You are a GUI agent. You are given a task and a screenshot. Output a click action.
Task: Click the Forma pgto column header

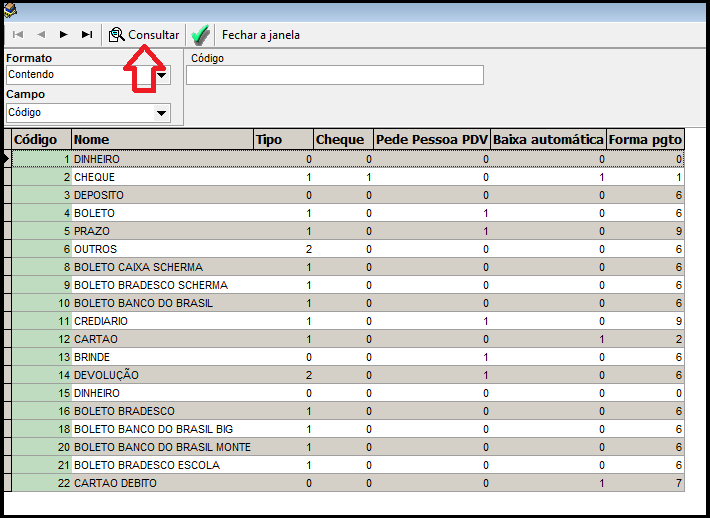[645, 140]
